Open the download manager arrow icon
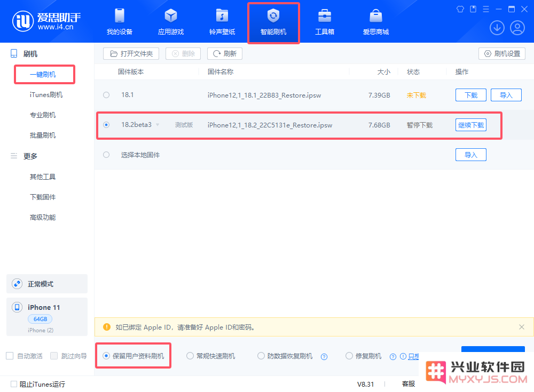Image resolution: width=534 pixels, height=392 pixels. [497, 28]
